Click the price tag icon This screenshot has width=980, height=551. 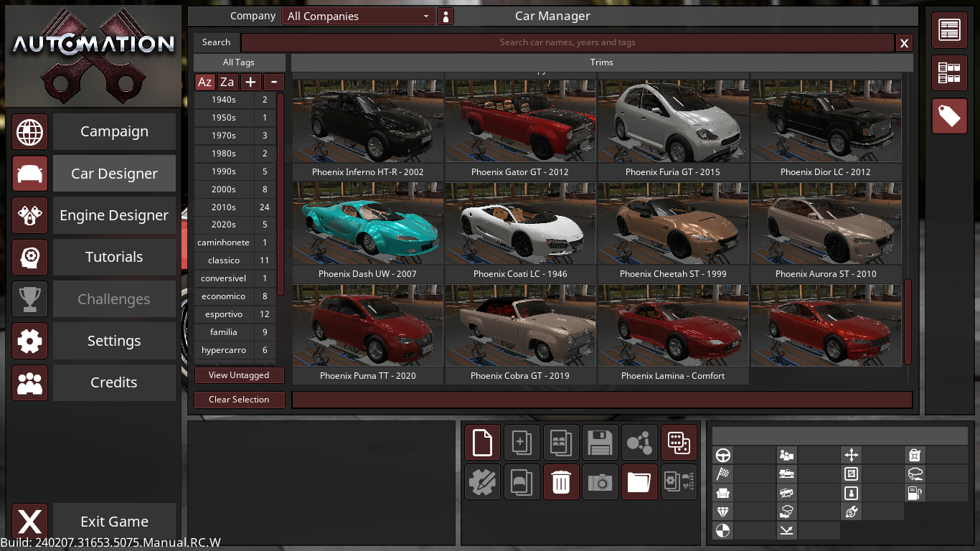coord(950,116)
